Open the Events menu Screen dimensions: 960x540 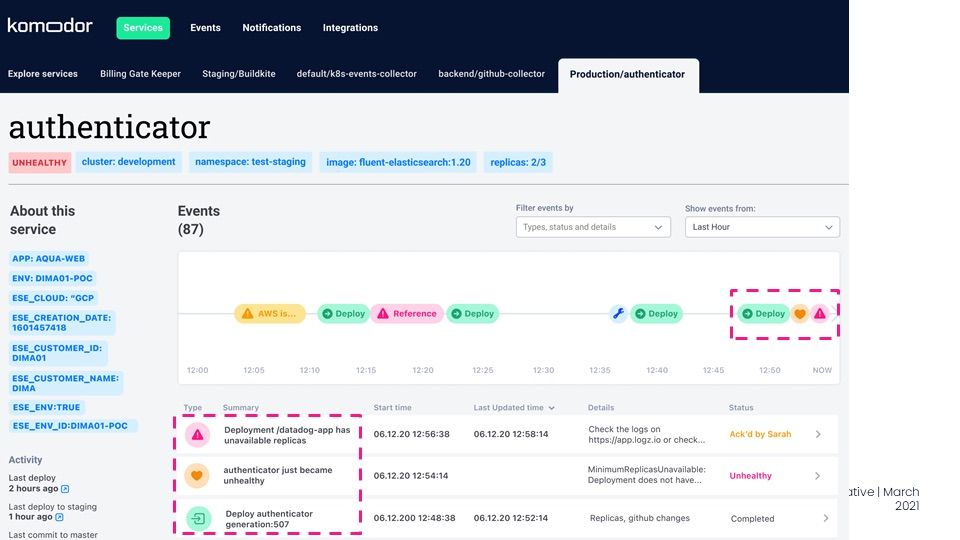[205, 28]
